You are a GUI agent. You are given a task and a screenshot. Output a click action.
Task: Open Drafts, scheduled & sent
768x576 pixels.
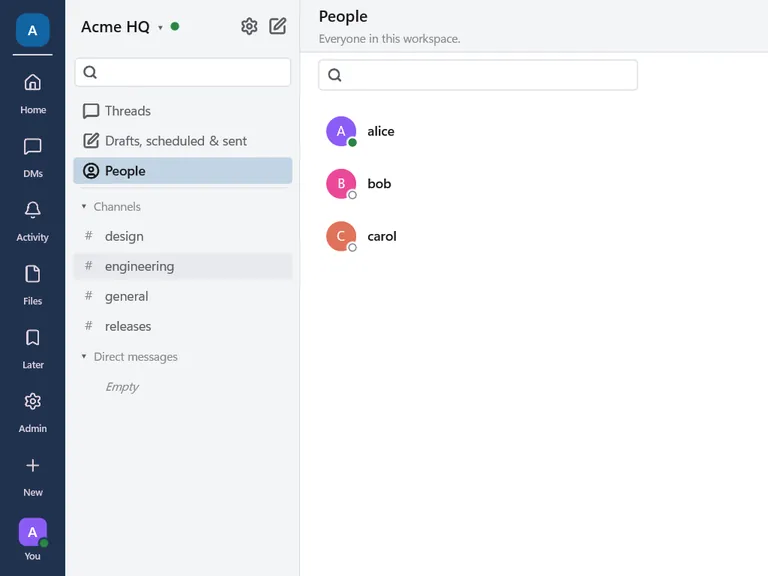pos(183,141)
